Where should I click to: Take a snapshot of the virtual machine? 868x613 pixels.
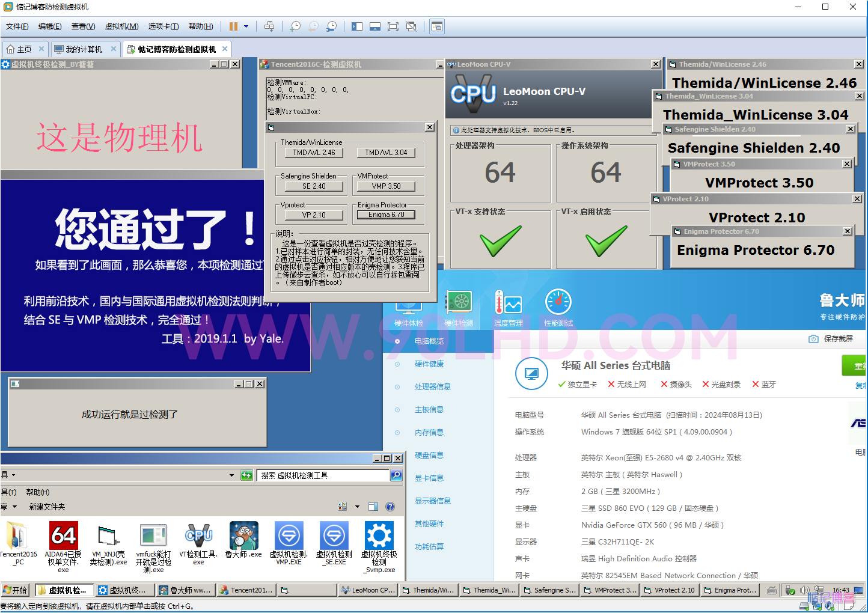coord(295,26)
